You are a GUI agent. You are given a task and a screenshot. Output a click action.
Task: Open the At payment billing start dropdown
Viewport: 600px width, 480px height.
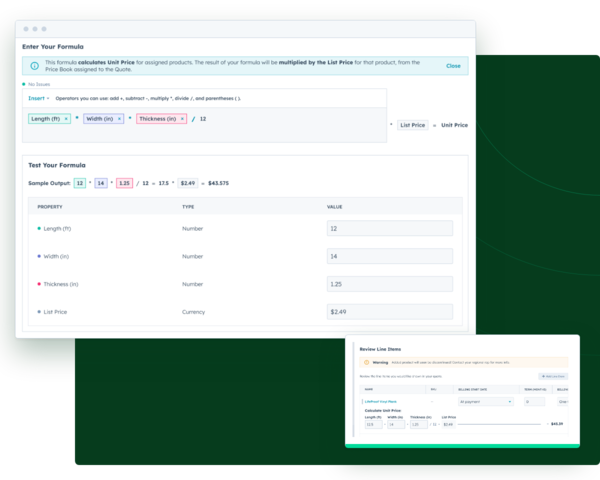pos(485,402)
